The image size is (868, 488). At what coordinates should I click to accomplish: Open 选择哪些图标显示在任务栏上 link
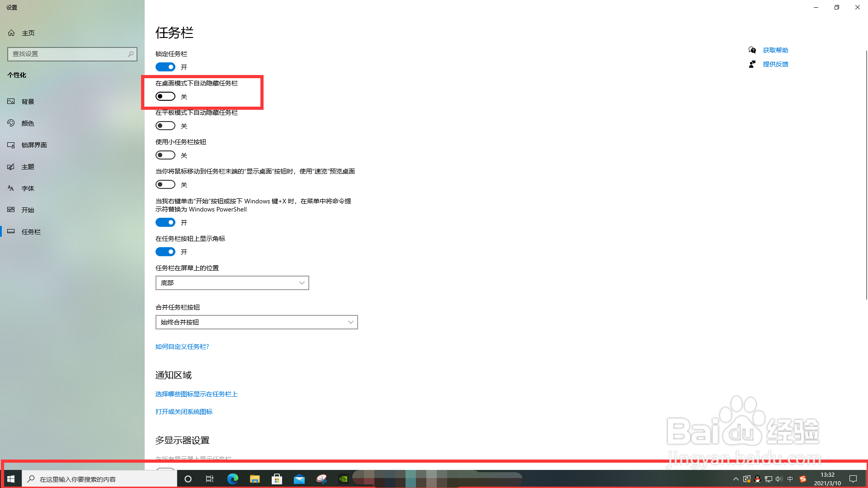click(196, 394)
